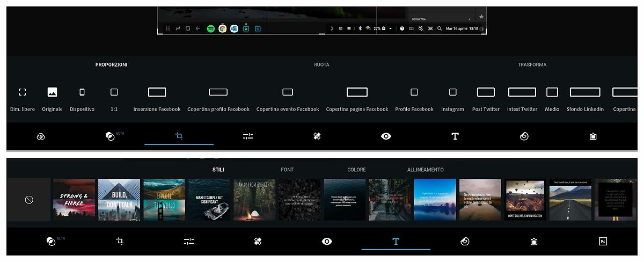Toggle the muted speaker icon in system tray
The height and width of the screenshot is (262, 644).
coord(421,28)
